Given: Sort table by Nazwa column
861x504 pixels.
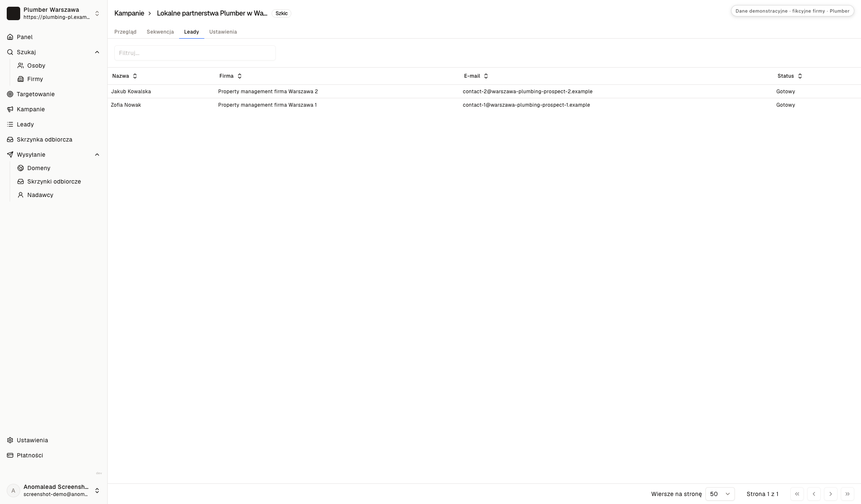Looking at the screenshot, I should [125, 76].
